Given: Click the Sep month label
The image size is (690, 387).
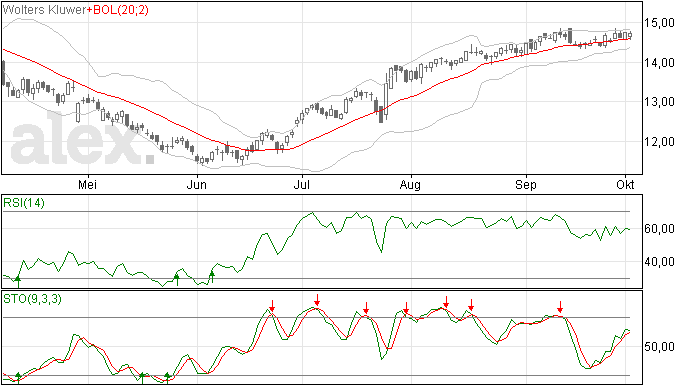Looking at the screenshot, I should 525,184.
